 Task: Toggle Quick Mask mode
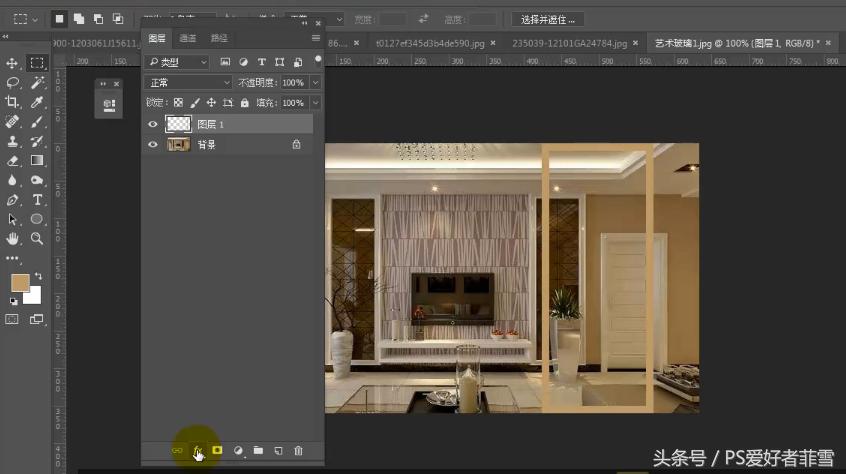pyautogui.click(x=12, y=319)
